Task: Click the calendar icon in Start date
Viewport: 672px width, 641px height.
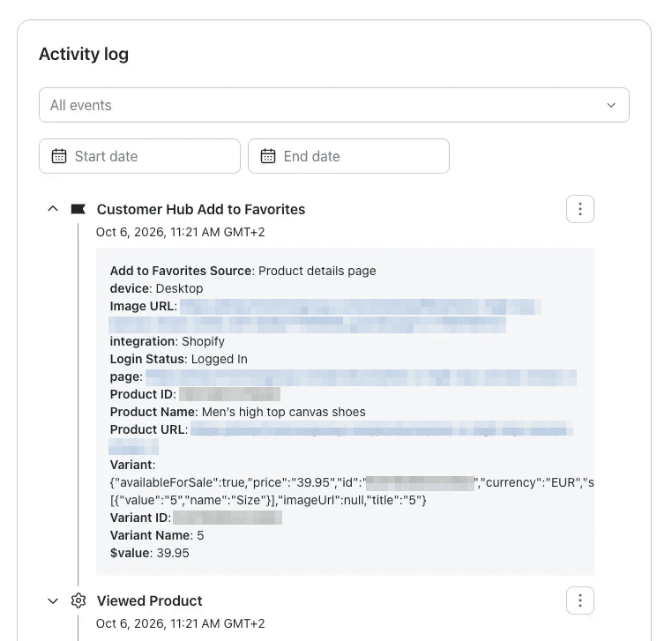Action: 59,156
